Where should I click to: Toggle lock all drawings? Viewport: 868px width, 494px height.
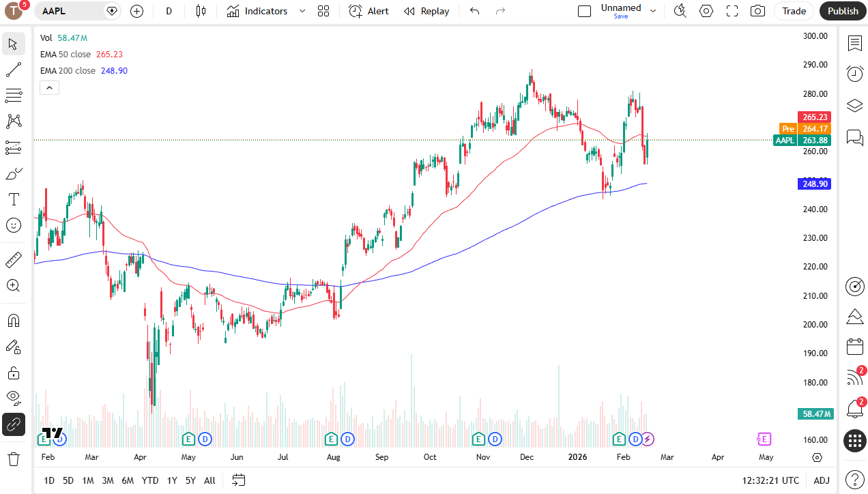[x=13, y=373]
